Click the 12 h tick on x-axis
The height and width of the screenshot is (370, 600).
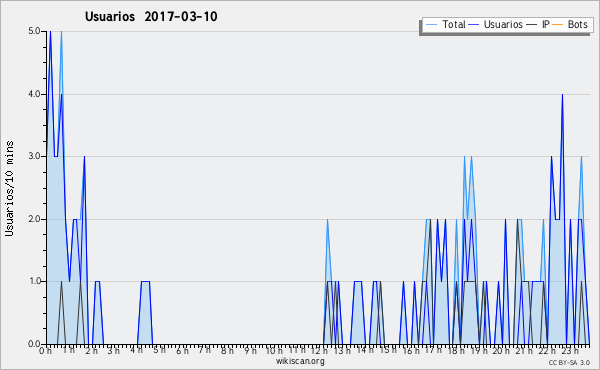tap(319, 350)
